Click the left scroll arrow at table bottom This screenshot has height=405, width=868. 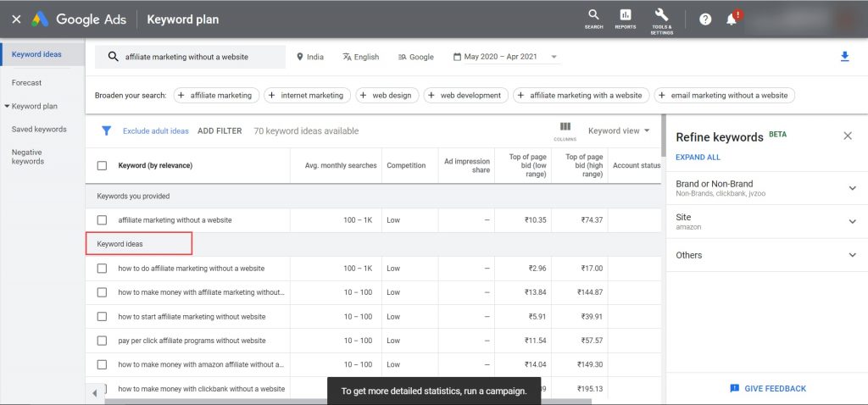[94, 393]
